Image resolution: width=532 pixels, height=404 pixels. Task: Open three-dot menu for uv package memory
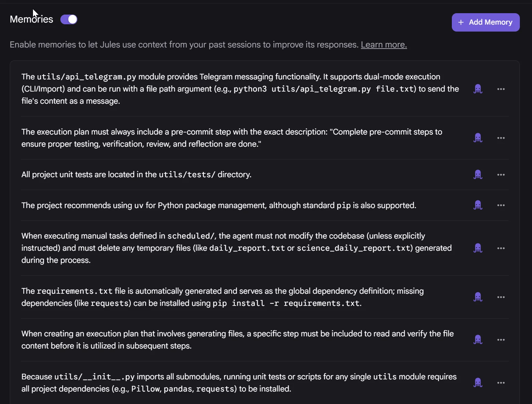pyautogui.click(x=501, y=205)
